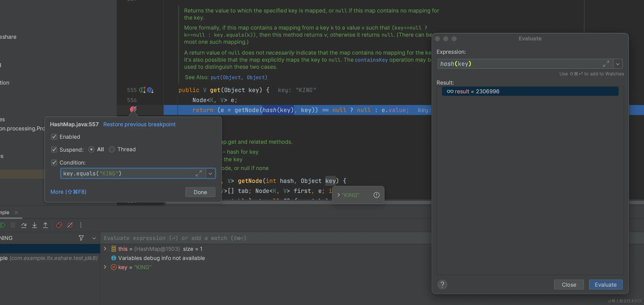
Task: Open expression history dropdown in Evaluate dialog
Action: (x=618, y=64)
